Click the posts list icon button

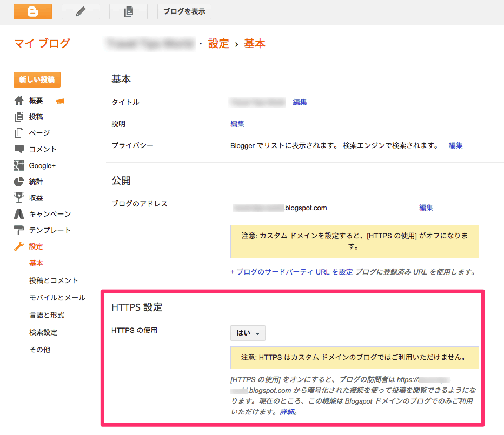[x=128, y=11]
